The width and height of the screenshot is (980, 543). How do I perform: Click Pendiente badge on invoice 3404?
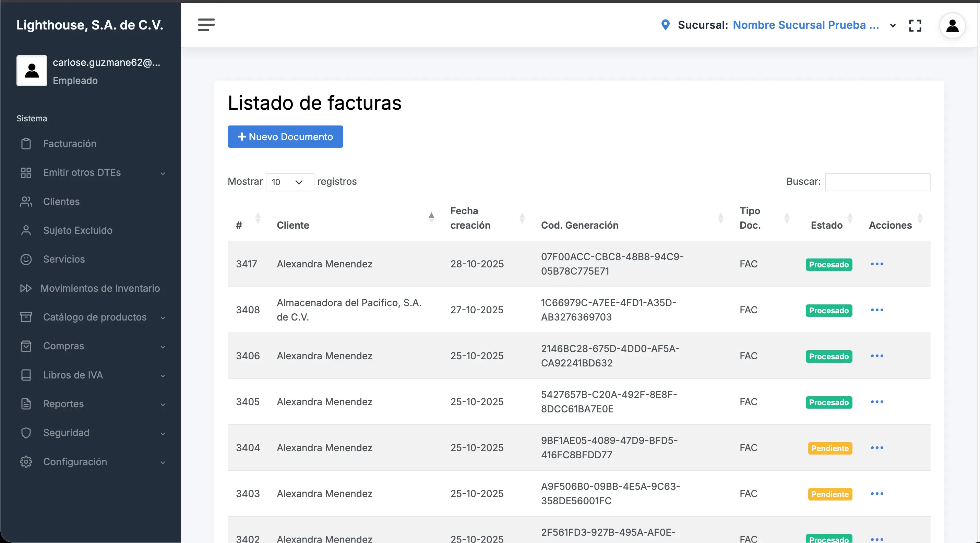pos(830,448)
